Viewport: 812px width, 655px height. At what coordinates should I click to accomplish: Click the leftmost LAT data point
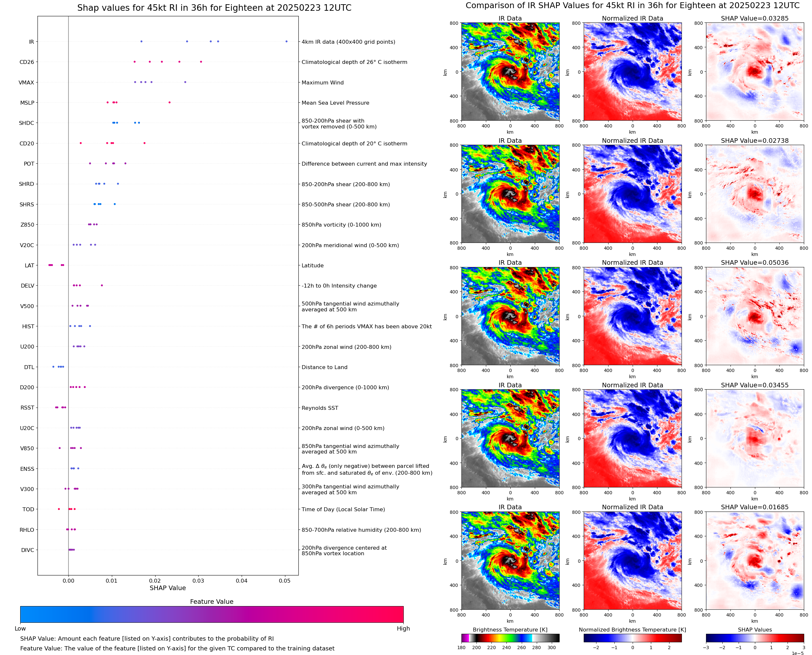(x=50, y=265)
